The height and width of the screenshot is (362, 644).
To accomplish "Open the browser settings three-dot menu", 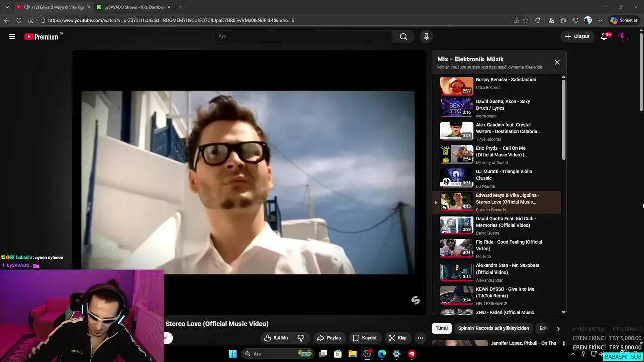I will tap(600, 20).
